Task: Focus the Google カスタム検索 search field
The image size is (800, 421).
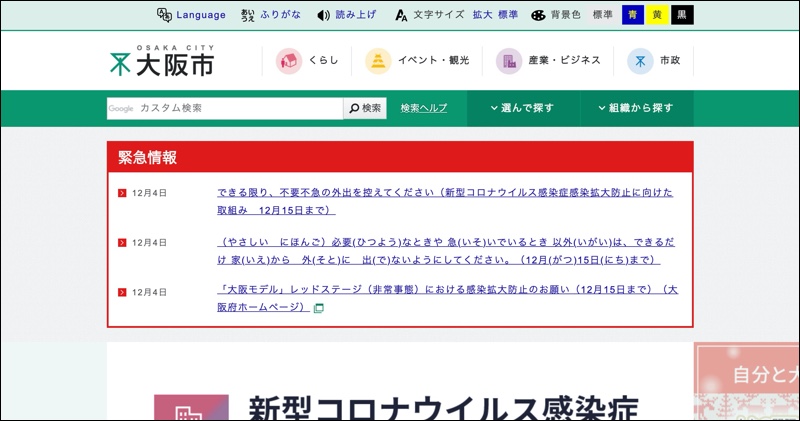Action: click(224, 108)
